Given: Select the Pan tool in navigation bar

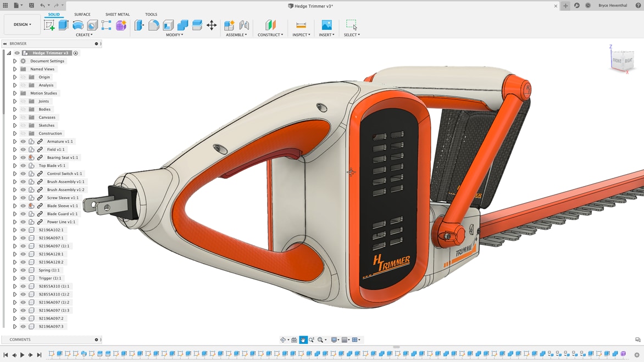Looking at the screenshot, I should tap(303, 339).
